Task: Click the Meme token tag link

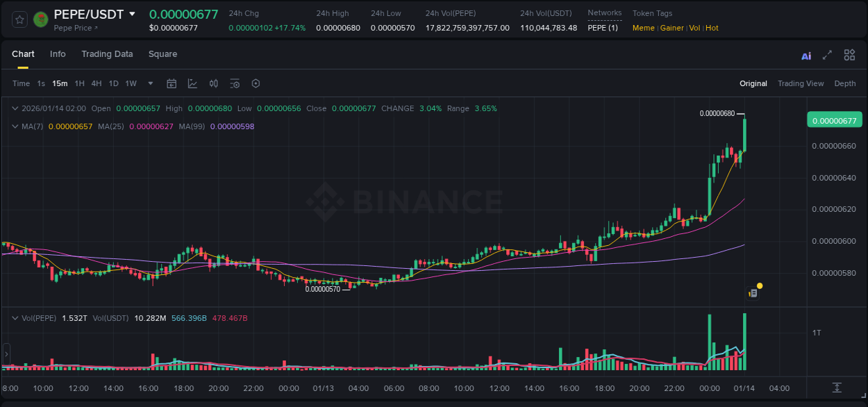Action: [x=643, y=28]
